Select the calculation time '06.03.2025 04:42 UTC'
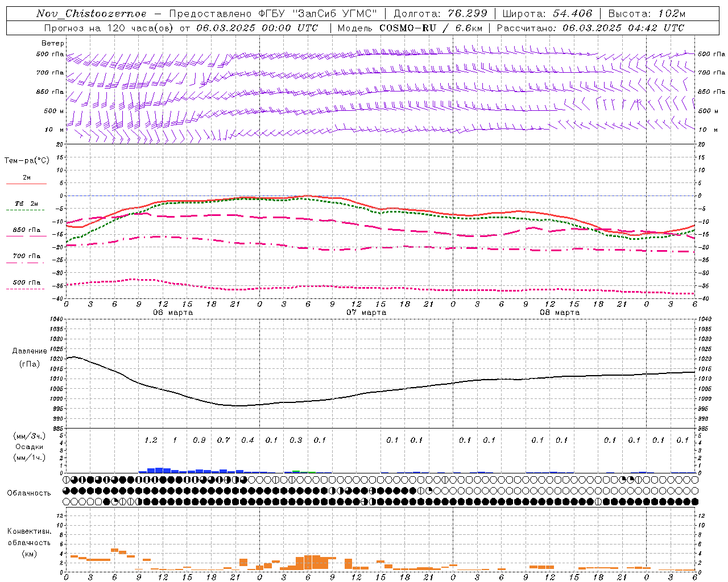Image resolution: width=728 pixels, height=582 pixels. (x=623, y=28)
